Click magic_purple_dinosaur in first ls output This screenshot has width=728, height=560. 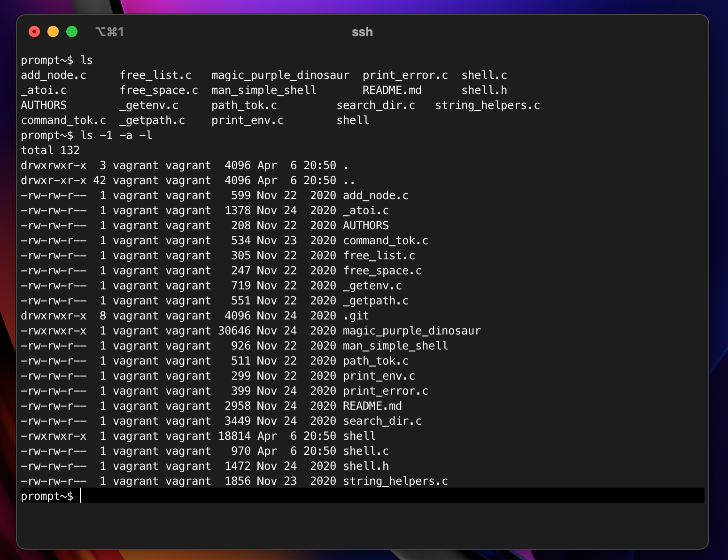coord(280,75)
